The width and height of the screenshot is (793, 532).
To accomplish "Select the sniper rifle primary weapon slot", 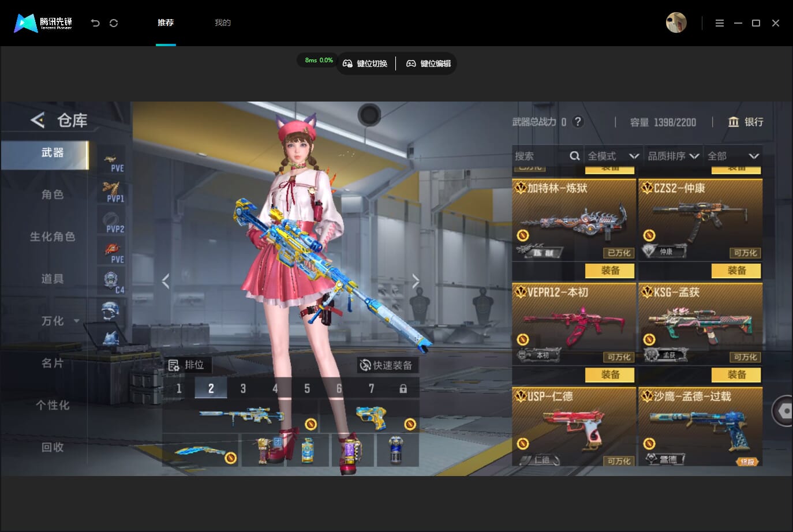I will pyautogui.click(x=240, y=415).
